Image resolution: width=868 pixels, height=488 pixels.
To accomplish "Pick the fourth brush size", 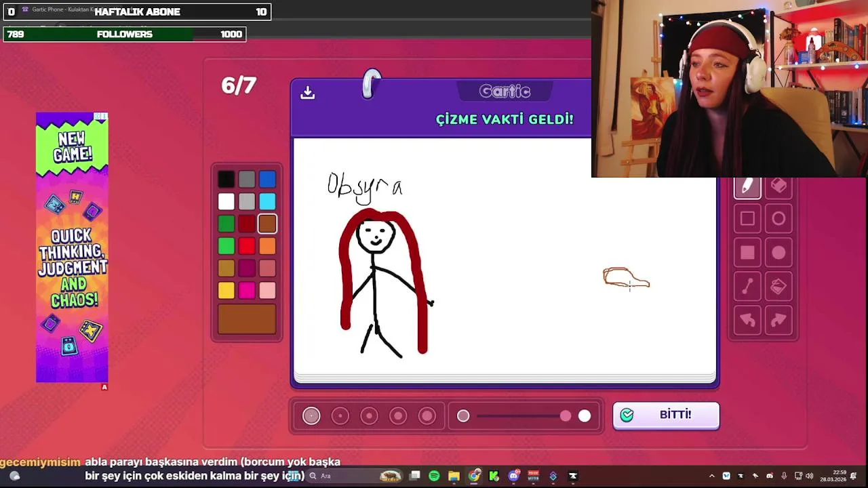I will (398, 415).
